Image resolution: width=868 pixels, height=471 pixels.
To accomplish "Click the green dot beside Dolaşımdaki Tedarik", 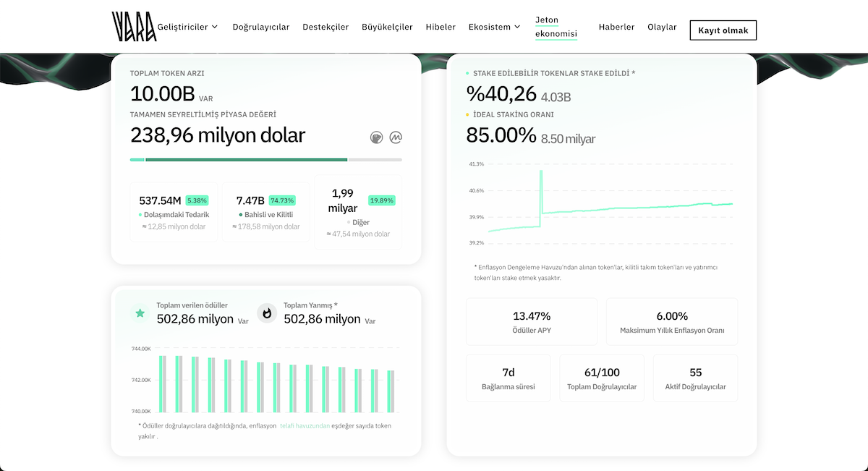I will pyautogui.click(x=140, y=215).
